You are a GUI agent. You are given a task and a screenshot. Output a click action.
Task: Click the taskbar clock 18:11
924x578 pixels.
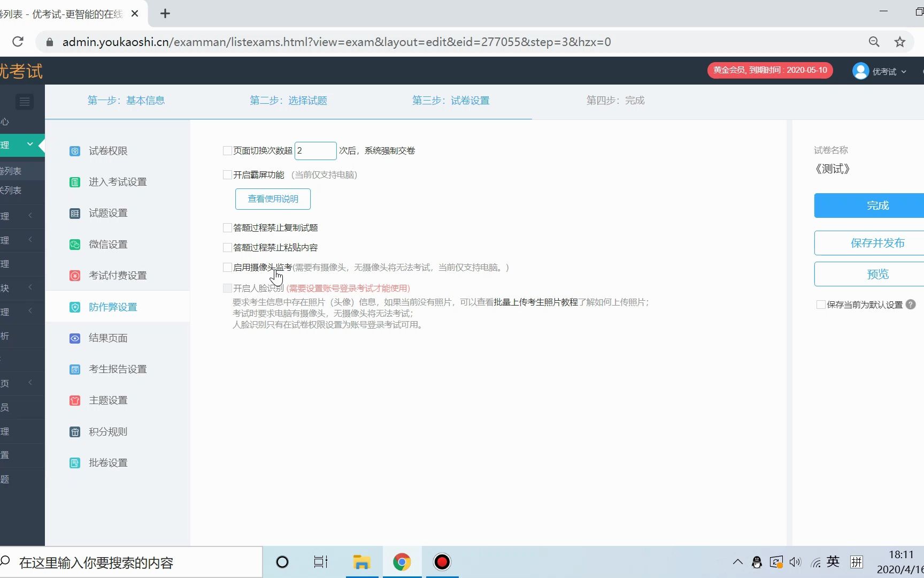coord(902,554)
